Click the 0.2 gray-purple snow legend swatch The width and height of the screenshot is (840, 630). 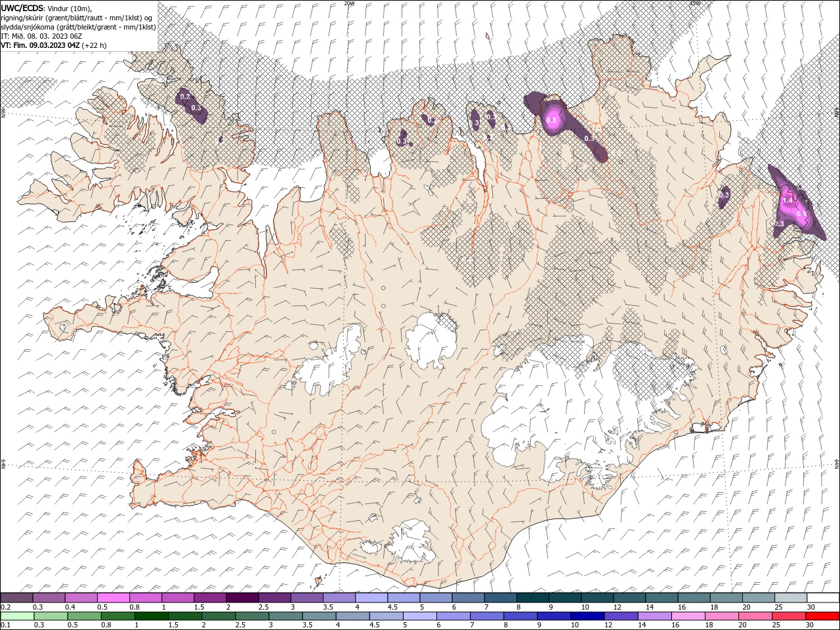click(x=17, y=598)
